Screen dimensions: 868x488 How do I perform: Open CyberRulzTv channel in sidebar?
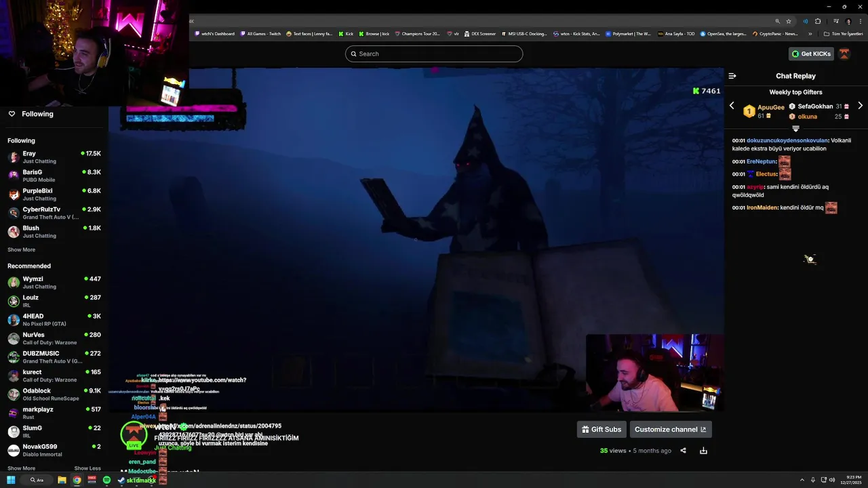[54, 213]
